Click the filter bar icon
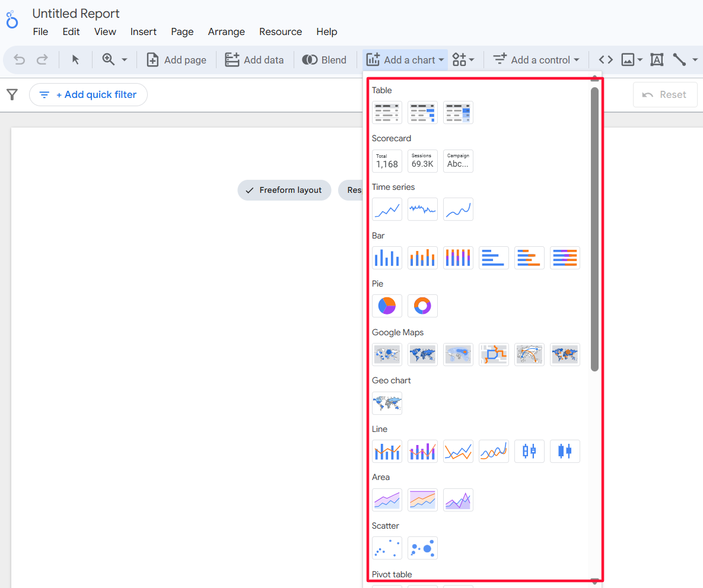 tap(12, 95)
